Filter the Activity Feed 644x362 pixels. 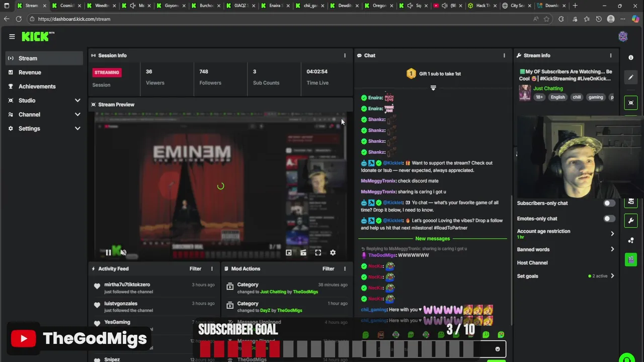(195, 268)
